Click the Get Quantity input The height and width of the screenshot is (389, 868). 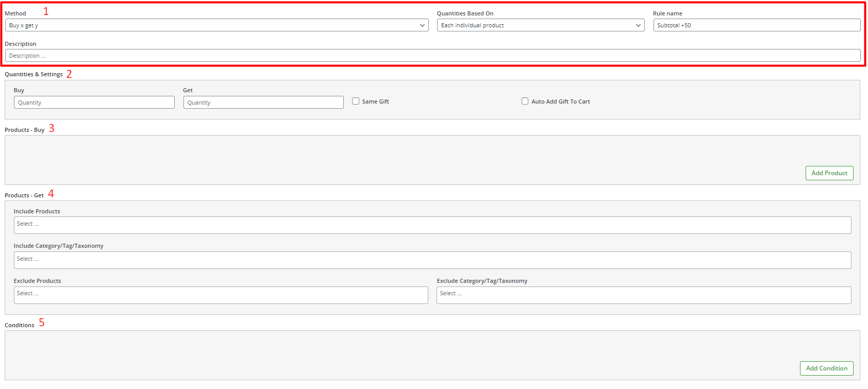[263, 103]
